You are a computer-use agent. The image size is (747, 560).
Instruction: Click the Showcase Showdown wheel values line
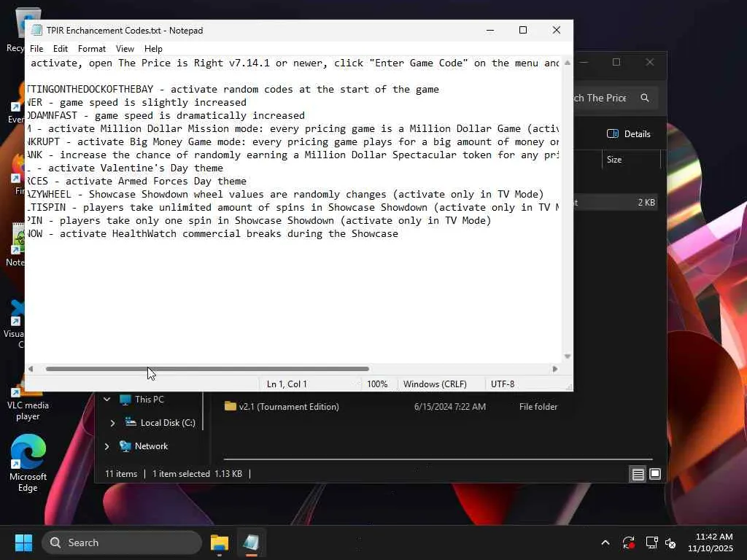click(285, 194)
